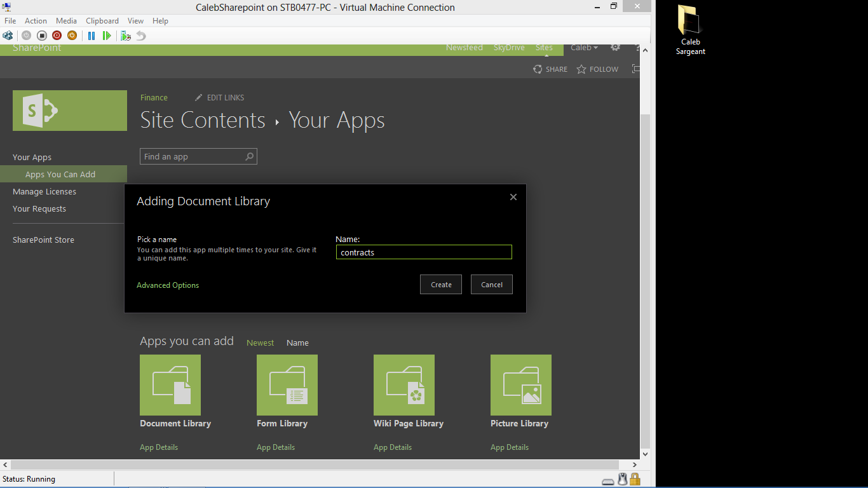Open the Help menu
Screen dimensions: 868x488
coord(160,21)
